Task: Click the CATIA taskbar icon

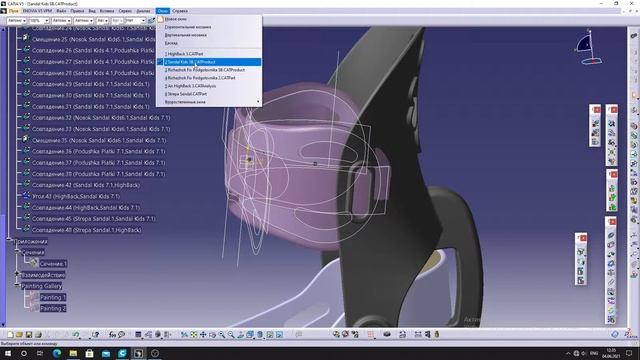Action: tap(138, 353)
